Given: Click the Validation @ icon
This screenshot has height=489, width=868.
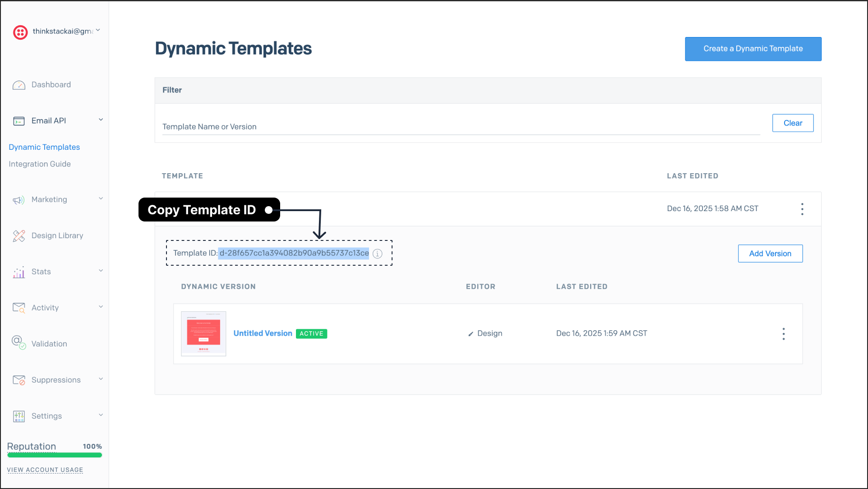Looking at the screenshot, I should 18,343.
